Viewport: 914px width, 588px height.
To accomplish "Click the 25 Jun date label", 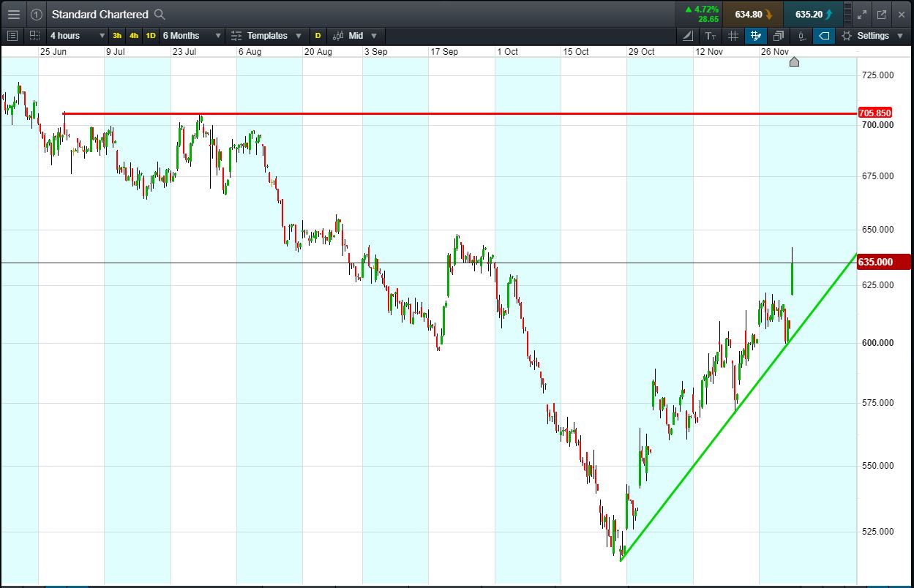I will [x=53, y=52].
